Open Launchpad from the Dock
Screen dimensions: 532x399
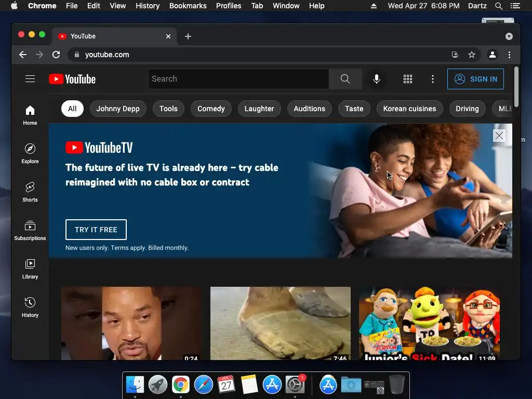158,385
